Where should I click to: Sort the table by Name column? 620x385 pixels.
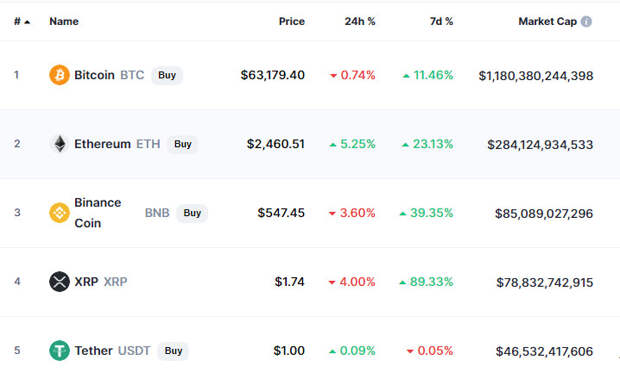point(64,21)
